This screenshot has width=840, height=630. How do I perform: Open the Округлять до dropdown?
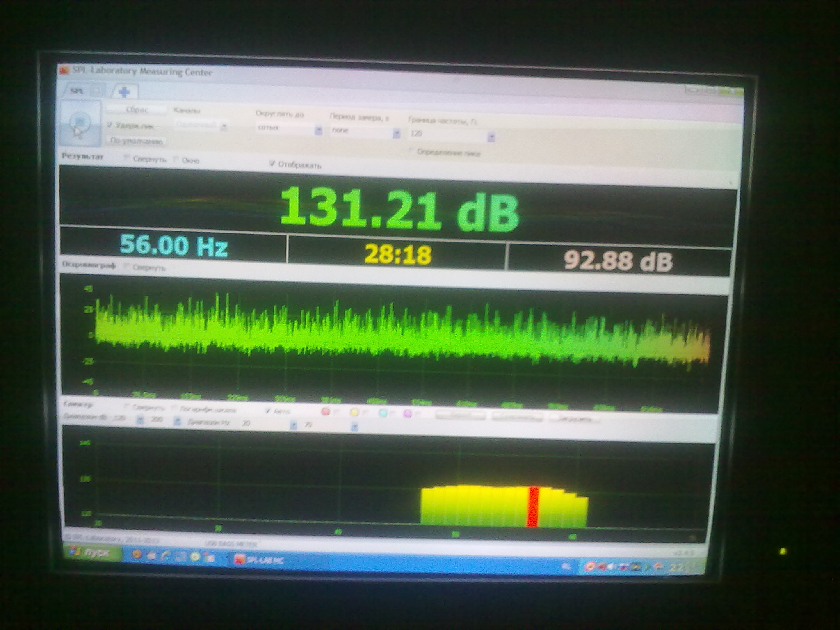[x=318, y=130]
